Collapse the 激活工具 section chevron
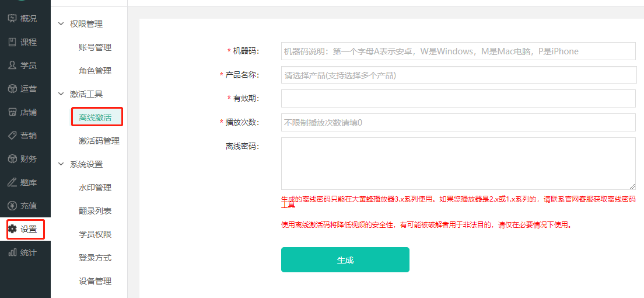This screenshot has height=298, width=644. [61, 94]
